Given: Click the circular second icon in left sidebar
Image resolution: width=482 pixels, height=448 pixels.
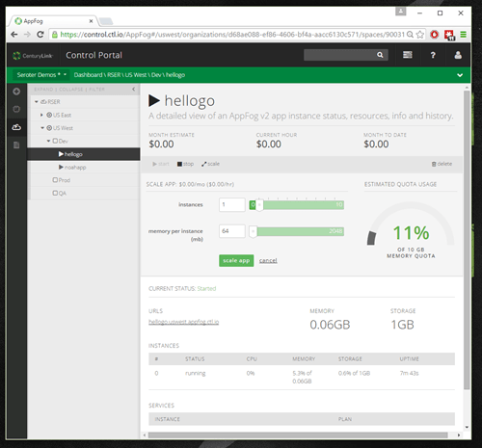Looking at the screenshot, I should (16, 109).
